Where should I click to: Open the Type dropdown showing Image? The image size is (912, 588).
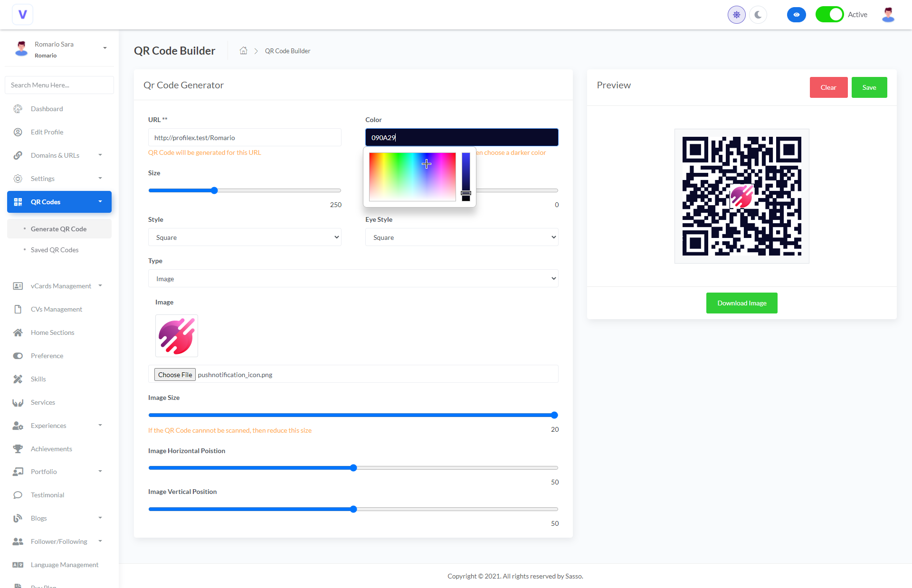[353, 279]
